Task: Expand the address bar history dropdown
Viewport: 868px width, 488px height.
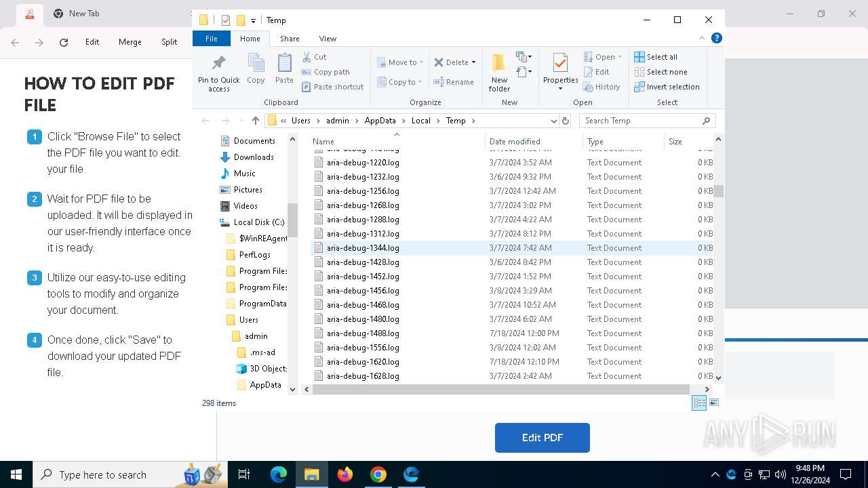Action: point(553,121)
